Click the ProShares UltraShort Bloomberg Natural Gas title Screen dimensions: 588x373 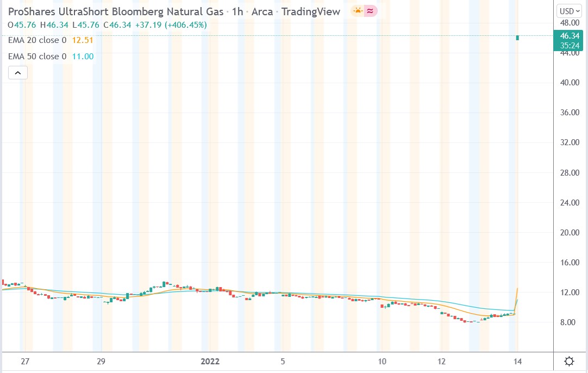tap(116, 11)
